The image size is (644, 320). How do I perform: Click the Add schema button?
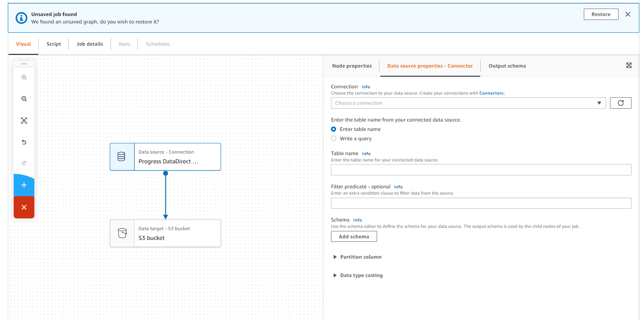(x=354, y=237)
